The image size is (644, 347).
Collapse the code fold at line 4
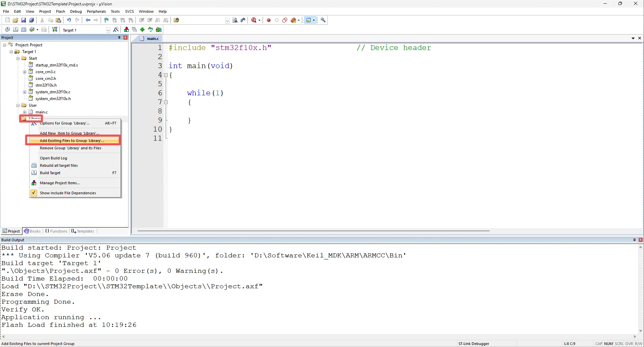tap(166, 75)
